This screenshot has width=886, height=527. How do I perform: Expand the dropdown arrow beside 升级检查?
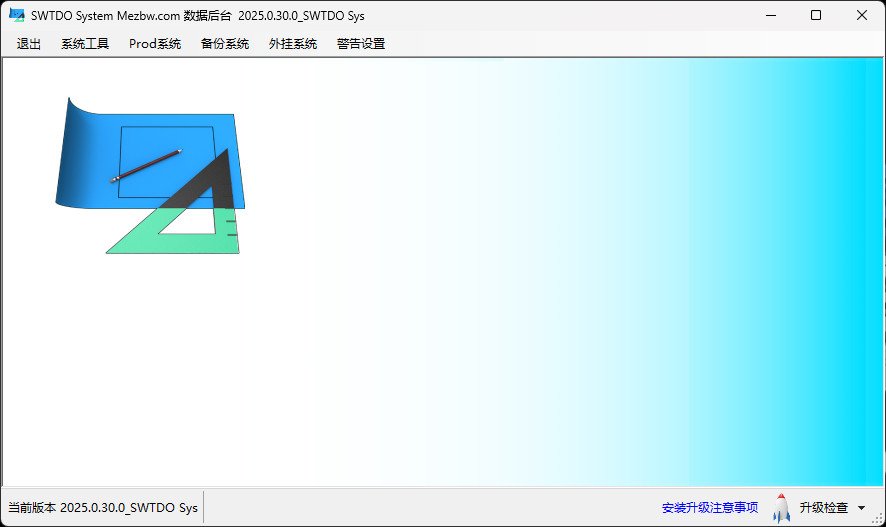(862, 509)
